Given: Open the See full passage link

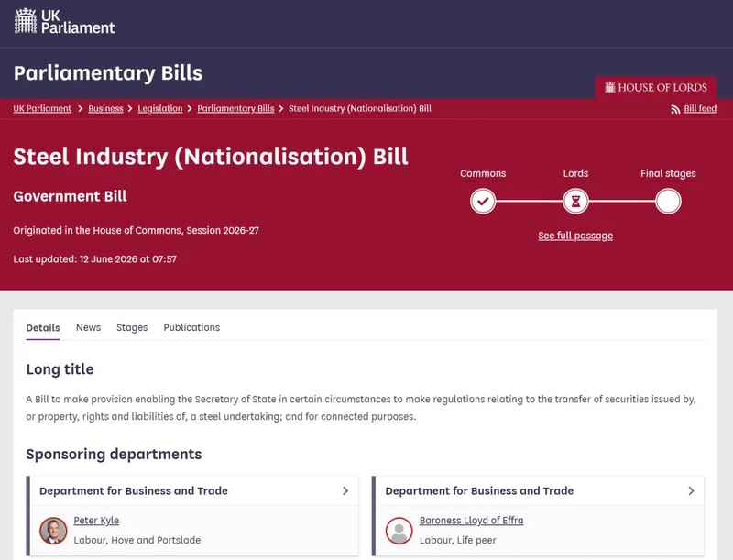Looking at the screenshot, I should [575, 236].
